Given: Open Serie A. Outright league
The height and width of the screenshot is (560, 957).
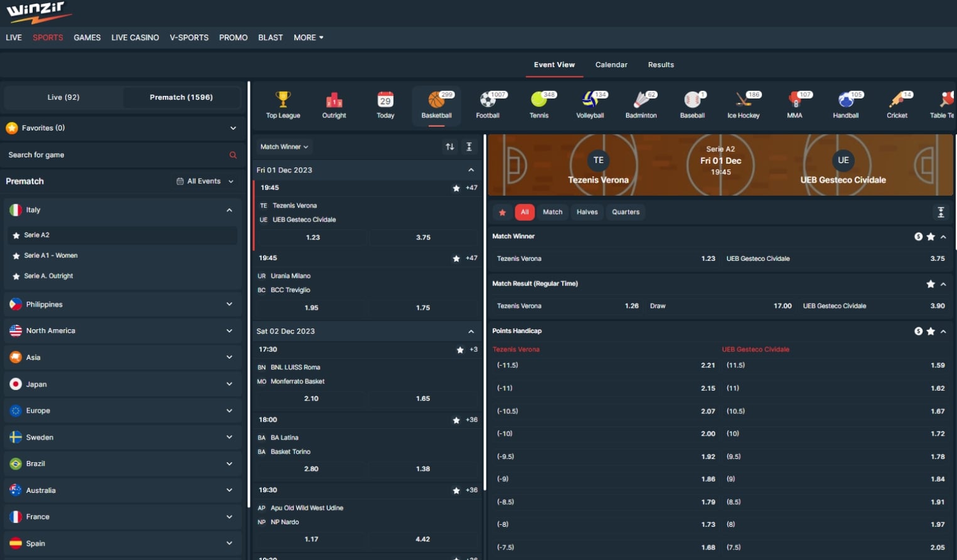Looking at the screenshot, I should [x=48, y=276].
